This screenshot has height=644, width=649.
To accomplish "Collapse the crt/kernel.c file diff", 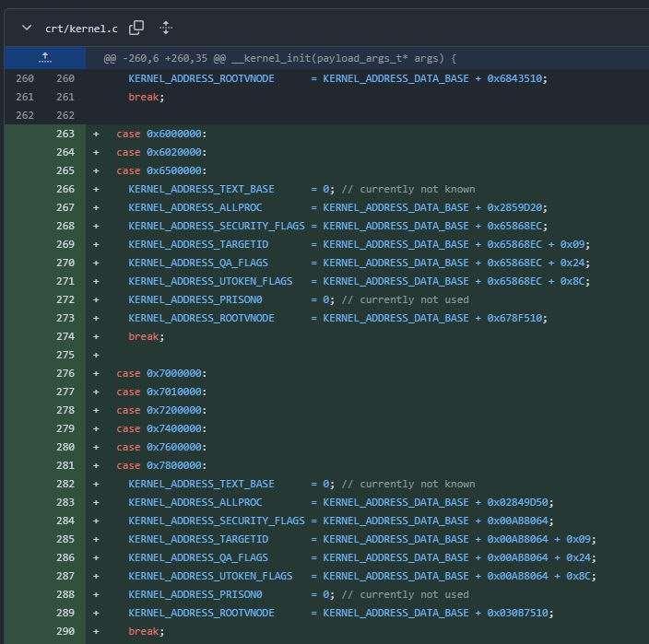I will [x=27, y=29].
